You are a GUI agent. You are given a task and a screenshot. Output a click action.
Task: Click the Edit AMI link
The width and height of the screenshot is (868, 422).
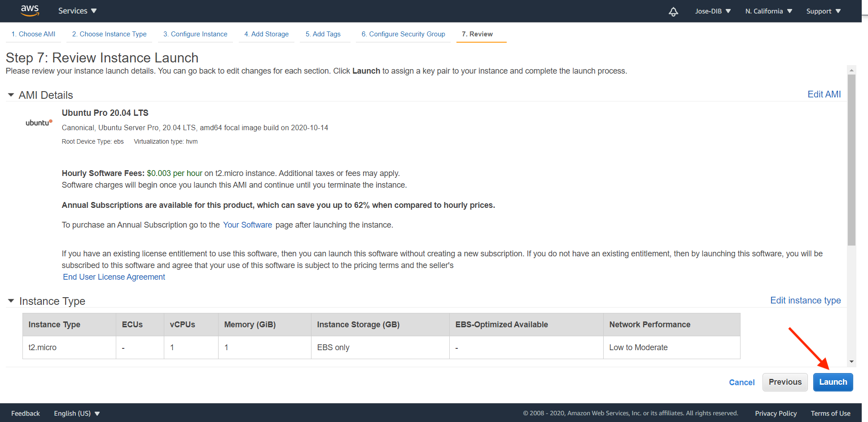click(x=824, y=94)
